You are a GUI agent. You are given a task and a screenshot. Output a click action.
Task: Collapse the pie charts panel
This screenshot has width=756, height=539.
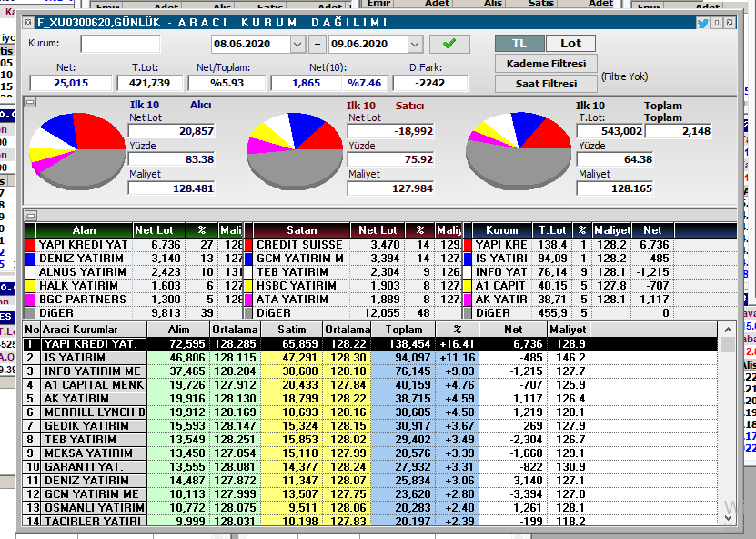(30, 102)
